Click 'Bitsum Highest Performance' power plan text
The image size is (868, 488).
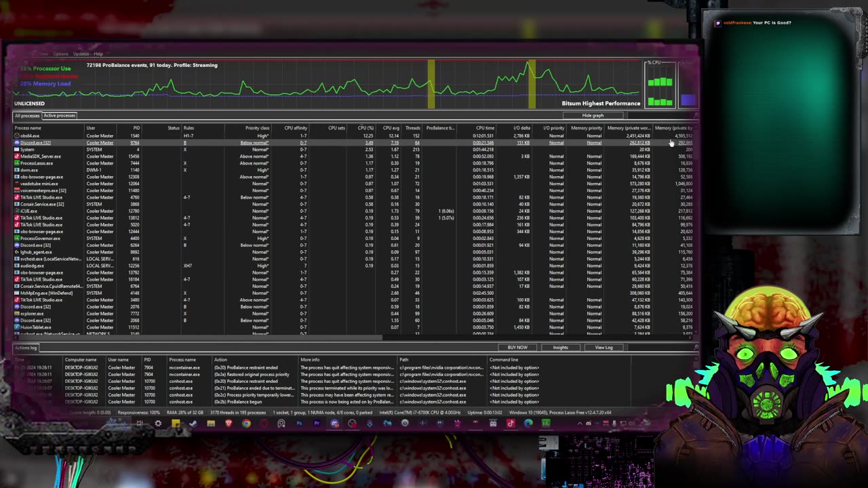click(601, 103)
